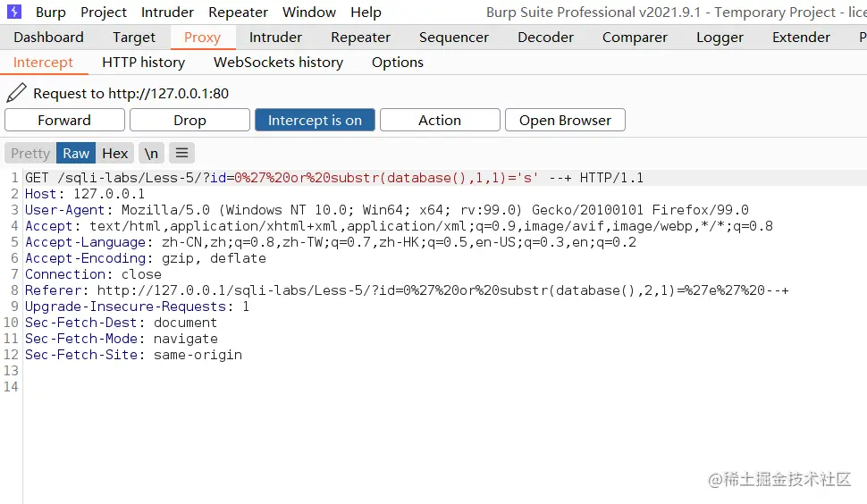Switch to Pretty view
The image size is (867, 504).
pos(30,153)
